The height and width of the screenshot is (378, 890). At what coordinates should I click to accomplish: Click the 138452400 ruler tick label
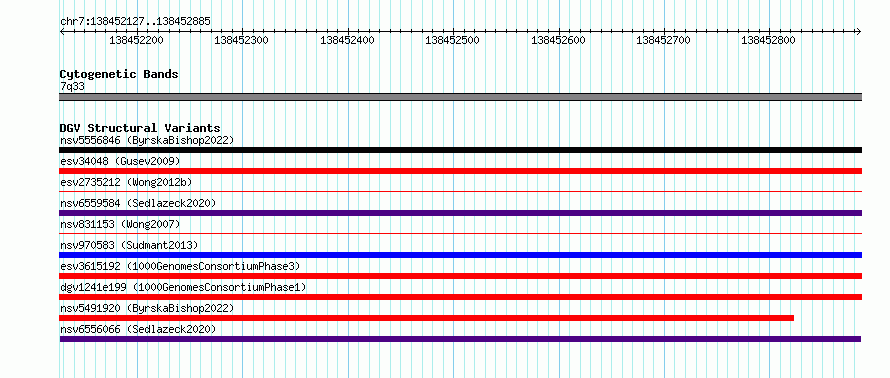(x=347, y=40)
